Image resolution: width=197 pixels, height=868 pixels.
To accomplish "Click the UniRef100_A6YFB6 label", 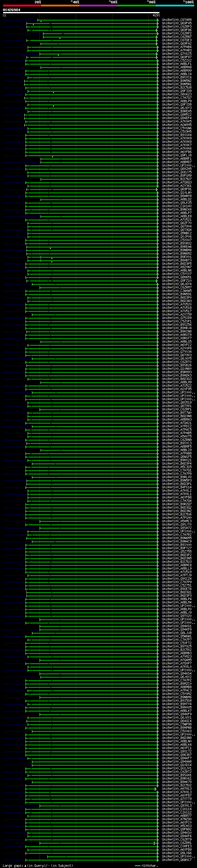I will pyautogui.click(x=176, y=152).
